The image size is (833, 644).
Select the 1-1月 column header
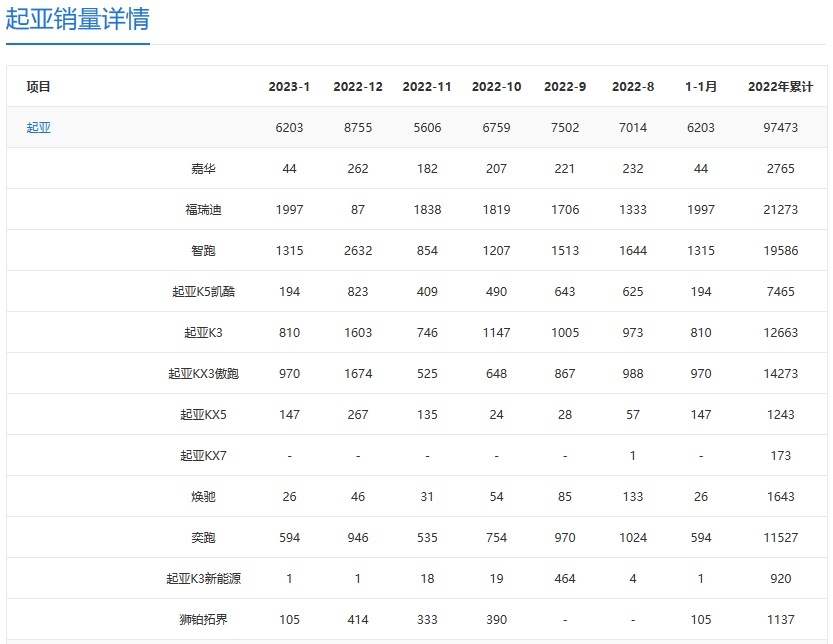click(701, 87)
